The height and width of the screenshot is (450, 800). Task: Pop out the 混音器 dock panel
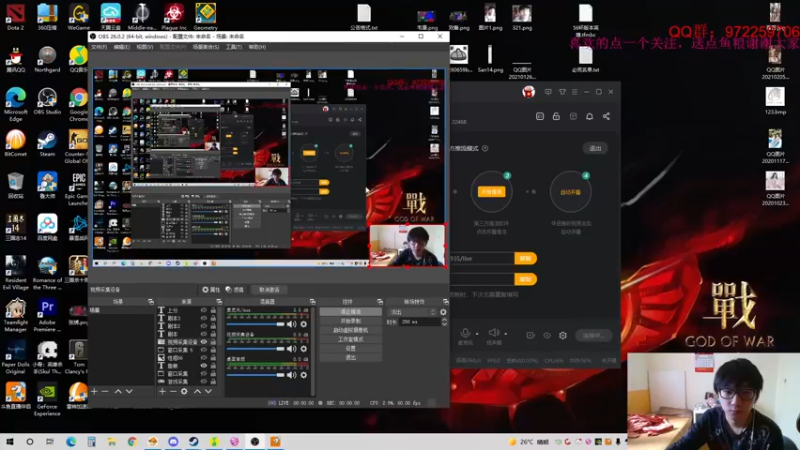pyautogui.click(x=312, y=302)
